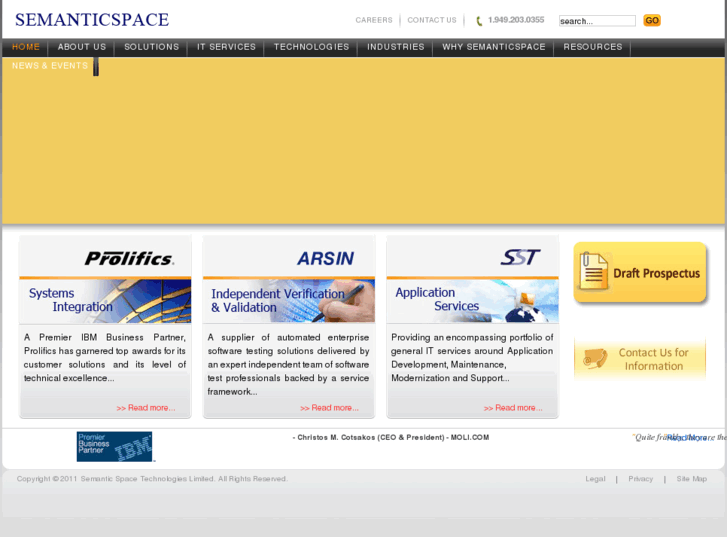Image resolution: width=727 pixels, height=545 pixels.
Task: Open the SOLUTIONS menu
Action: point(151,47)
